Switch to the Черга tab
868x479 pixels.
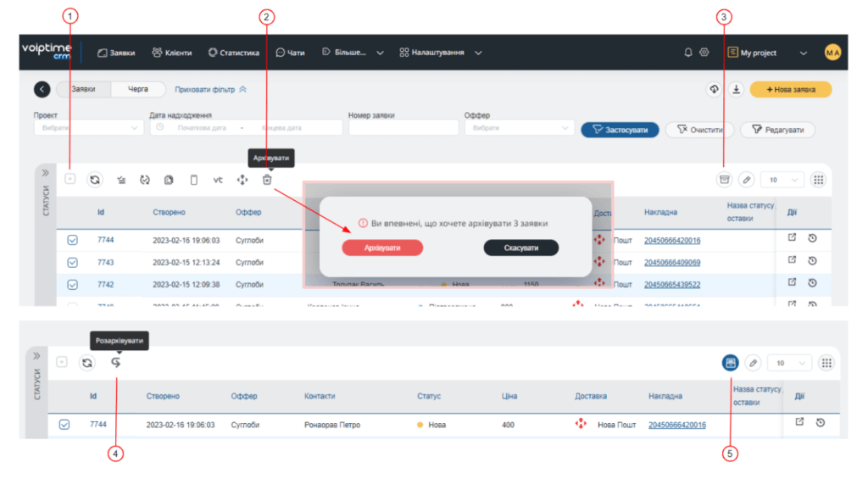click(x=138, y=89)
